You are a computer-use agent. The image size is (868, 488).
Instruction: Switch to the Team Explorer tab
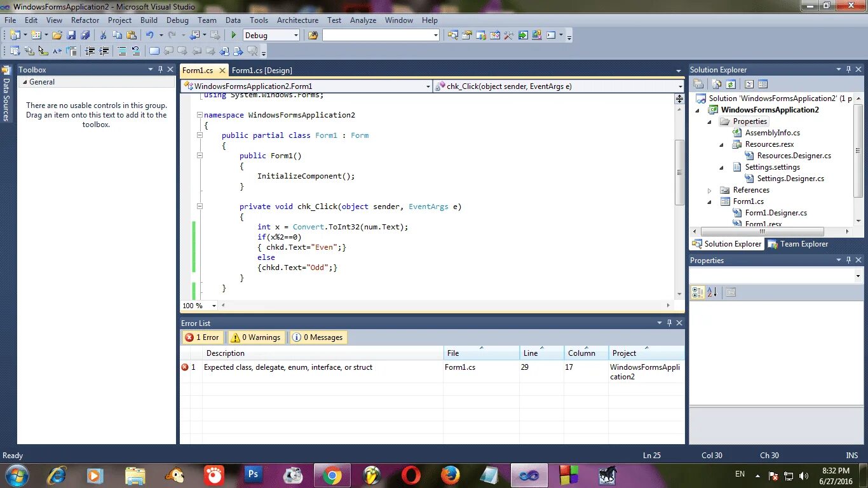tap(797, 244)
